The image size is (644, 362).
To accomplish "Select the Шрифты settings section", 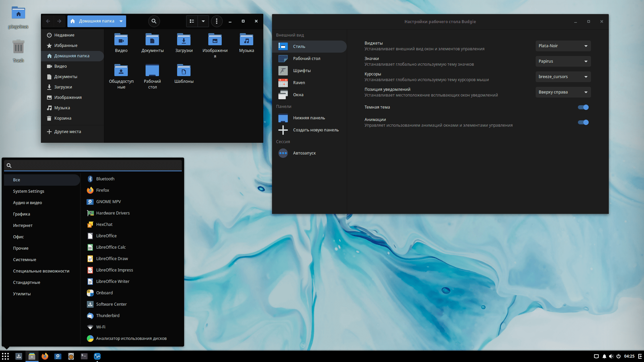I will (x=302, y=71).
